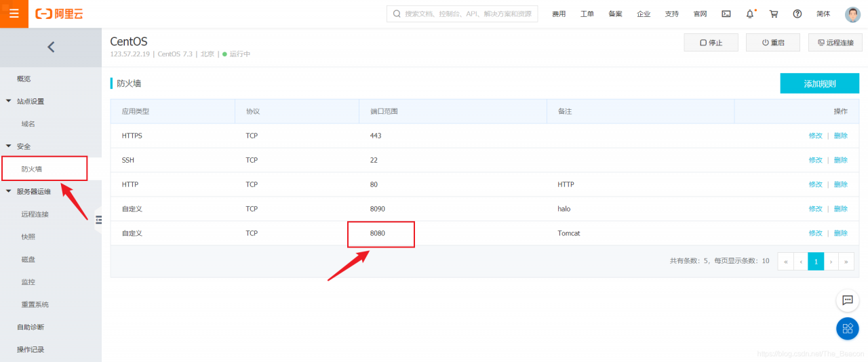868x362 pixels.
Task: Click the CentOS server title
Action: (129, 41)
